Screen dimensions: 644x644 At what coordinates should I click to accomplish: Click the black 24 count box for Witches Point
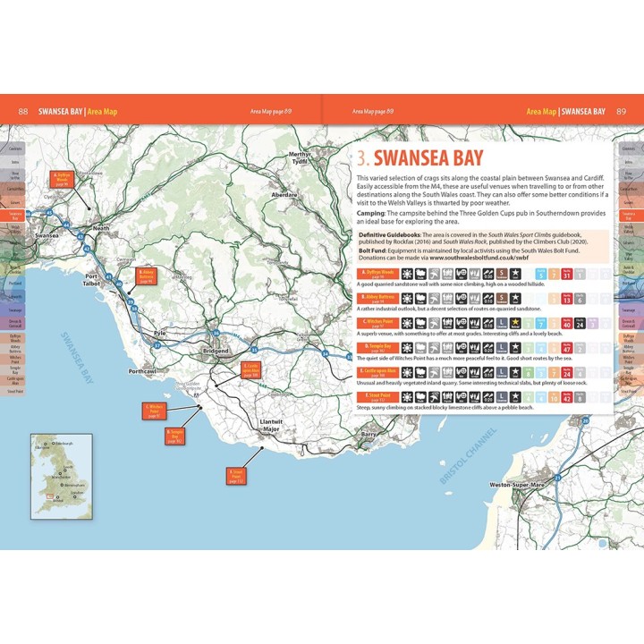click(x=580, y=323)
